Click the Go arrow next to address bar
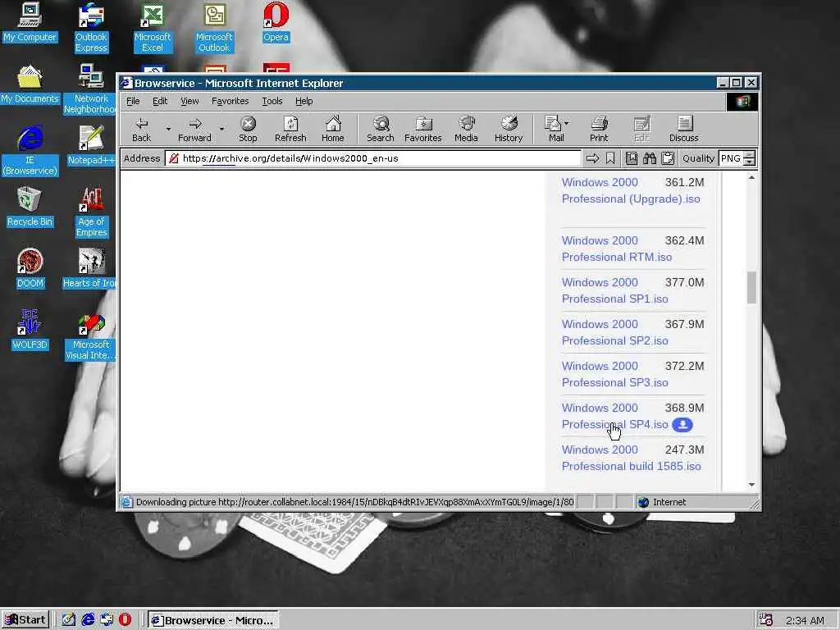This screenshot has width=840, height=630. [592, 158]
